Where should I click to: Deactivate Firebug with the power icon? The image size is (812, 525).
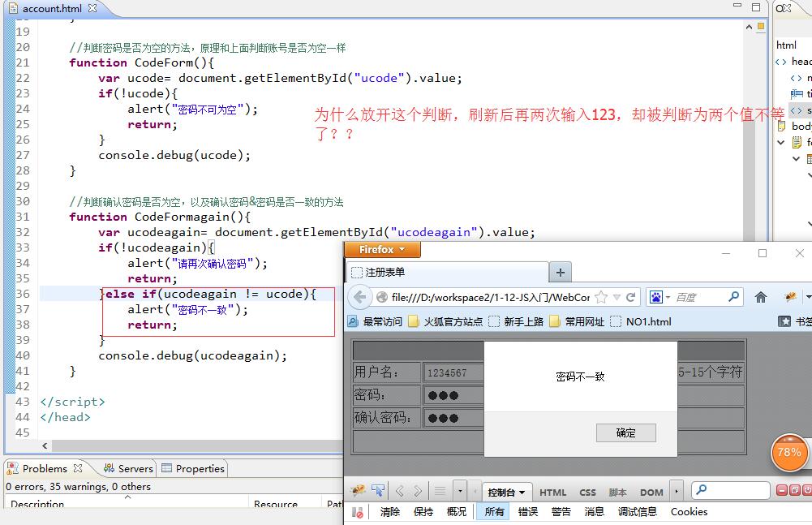[807, 490]
